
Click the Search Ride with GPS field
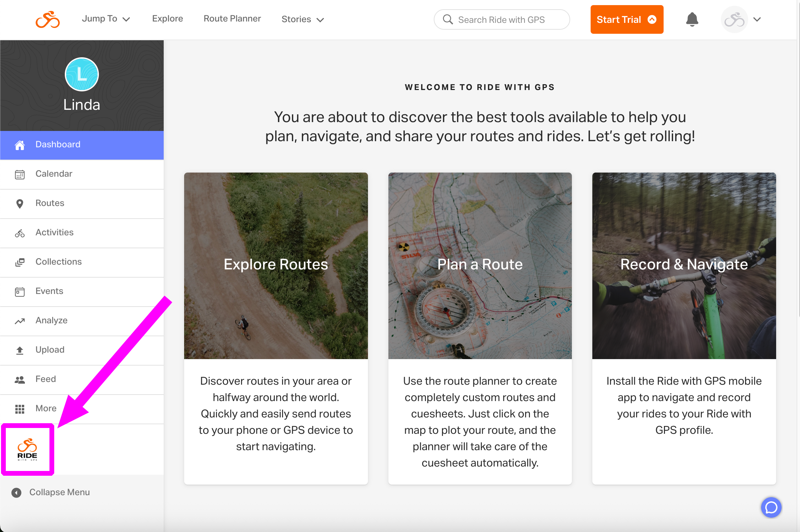502,19
